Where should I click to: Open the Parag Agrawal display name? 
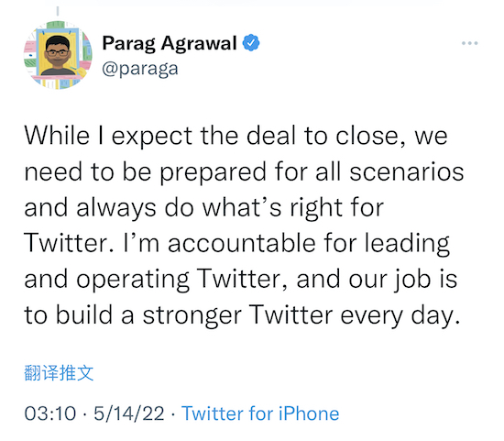click(x=170, y=43)
